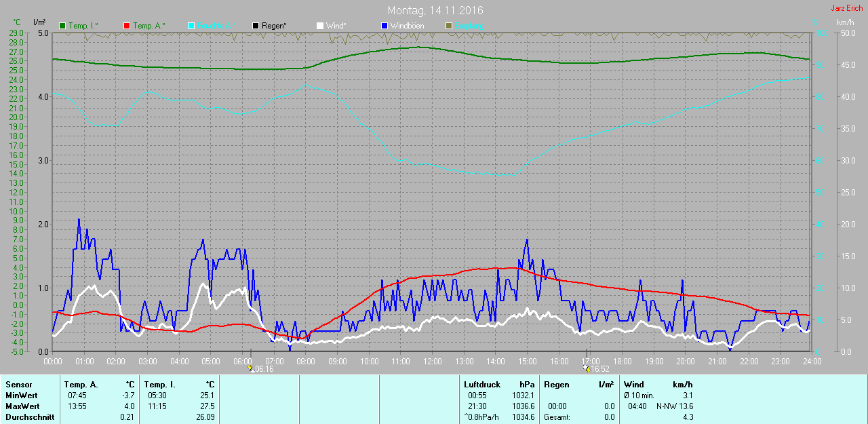The width and height of the screenshot is (868, 424).
Task: Select the Durchschnitt row label
Action: [29, 417]
